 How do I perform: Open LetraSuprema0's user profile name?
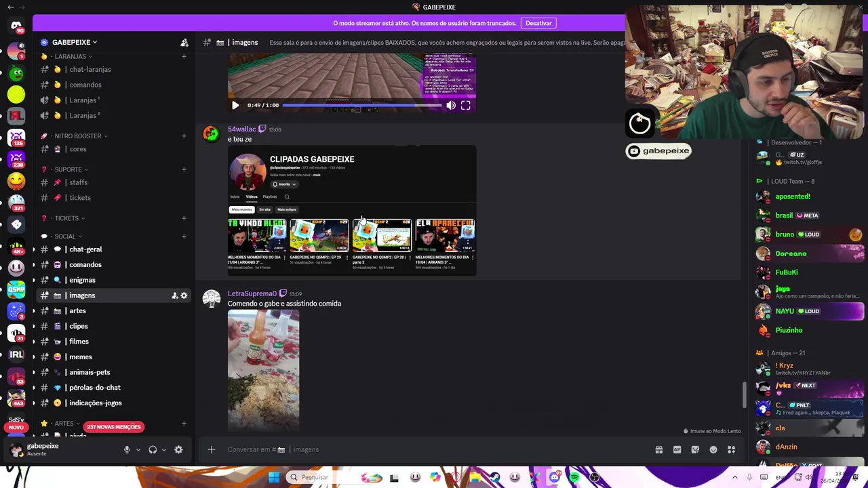[x=252, y=293]
